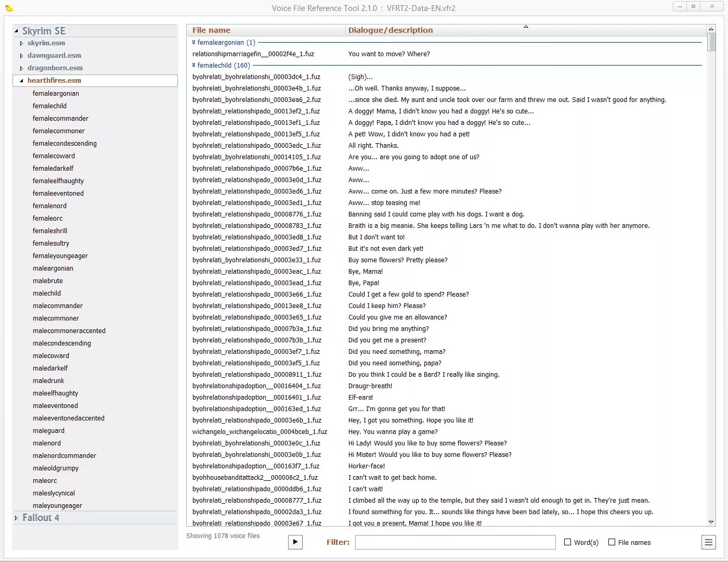
Task: Enable the File names filter checkbox
Action: 612,542
